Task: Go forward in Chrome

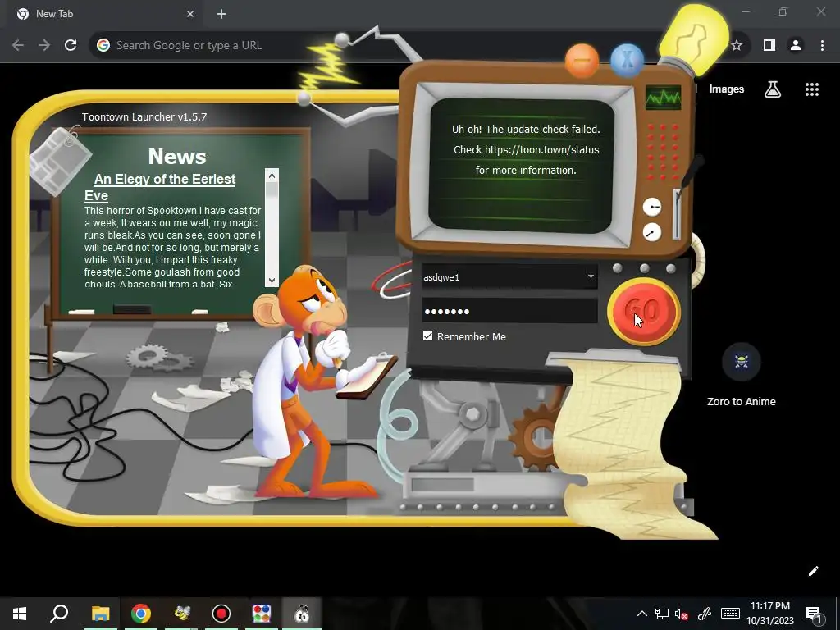Action: (44, 46)
